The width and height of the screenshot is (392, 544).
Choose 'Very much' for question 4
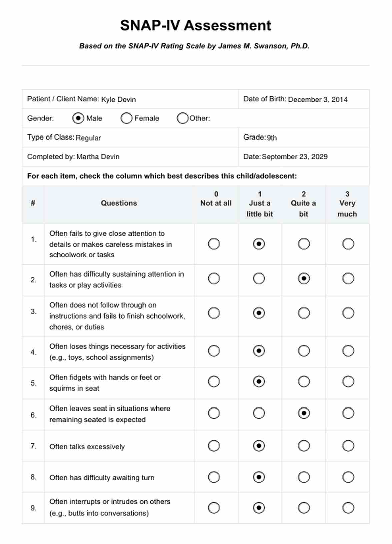[x=348, y=351]
